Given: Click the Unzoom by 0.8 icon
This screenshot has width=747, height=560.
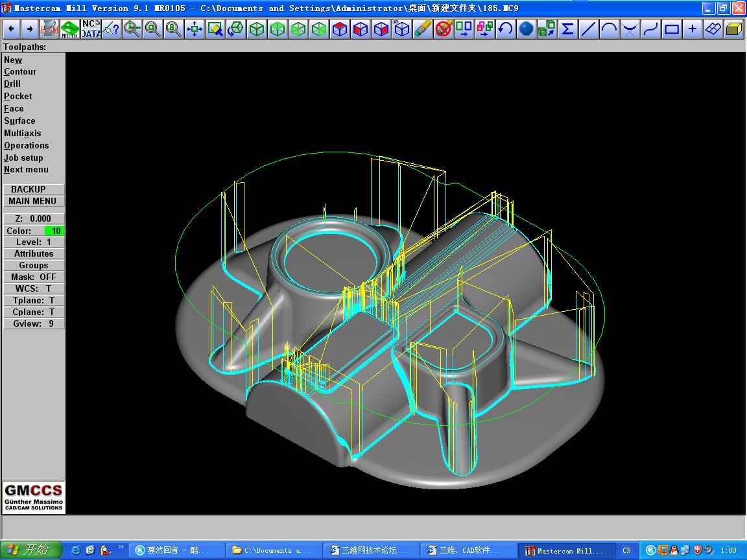Looking at the screenshot, I should point(173,30).
